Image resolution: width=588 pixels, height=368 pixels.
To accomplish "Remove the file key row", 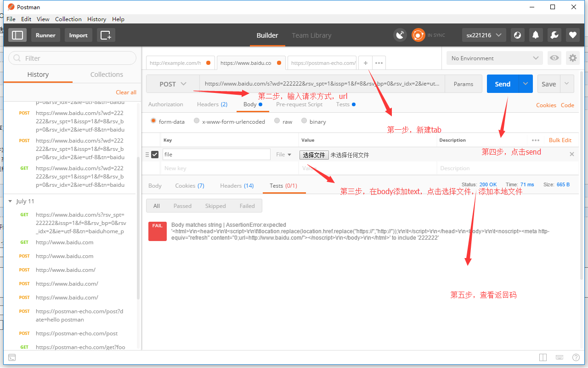I will pos(572,154).
